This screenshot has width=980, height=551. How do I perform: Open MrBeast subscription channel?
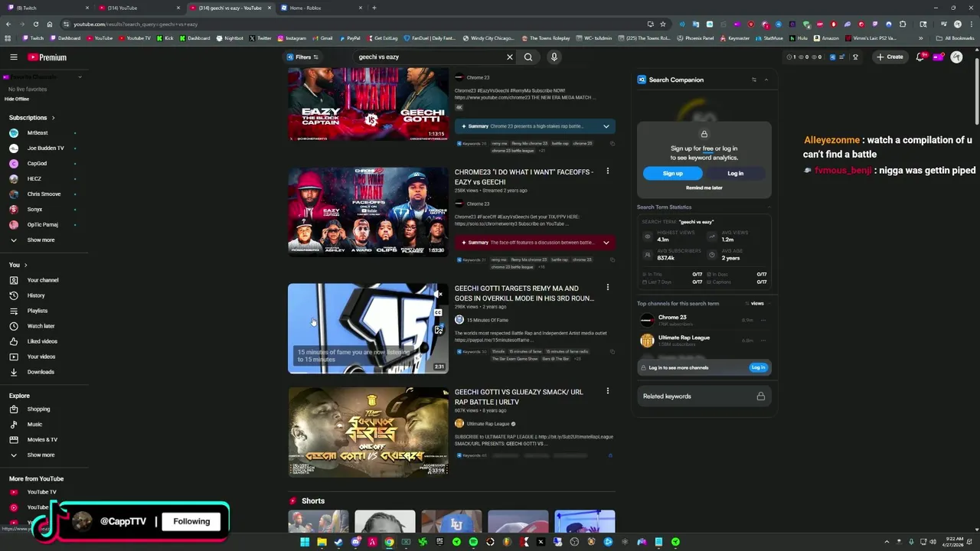38,133
